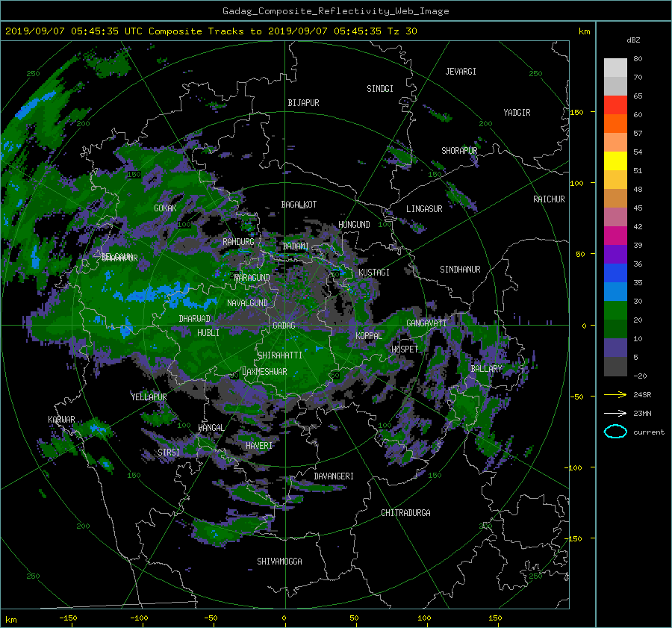The image size is (672, 628).
Task: Click the YELLAPUR city label
Action: pyautogui.click(x=149, y=397)
